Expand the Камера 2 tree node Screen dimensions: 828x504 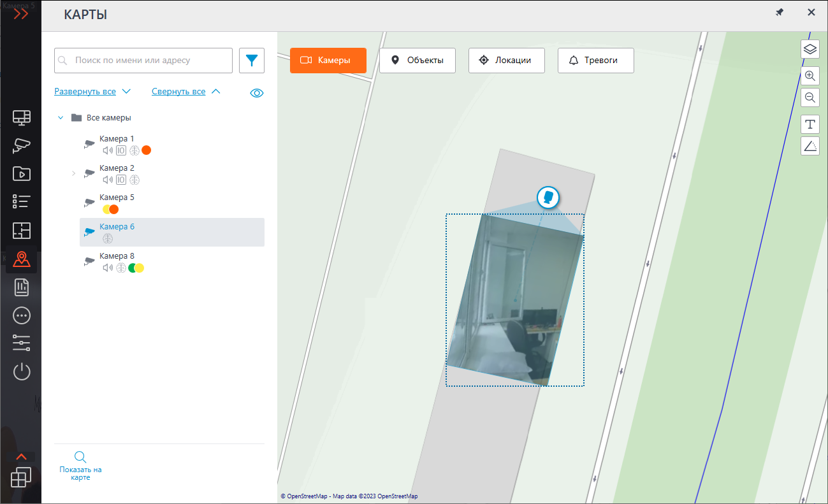(x=73, y=173)
